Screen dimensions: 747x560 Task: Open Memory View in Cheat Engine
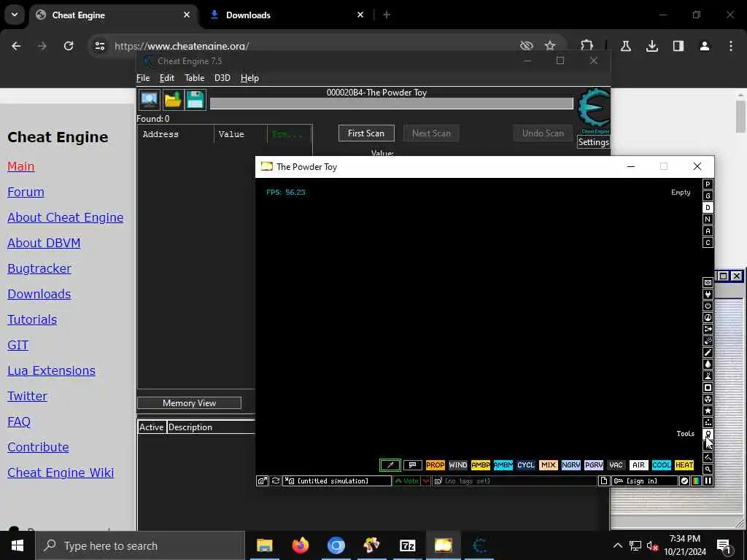(189, 402)
